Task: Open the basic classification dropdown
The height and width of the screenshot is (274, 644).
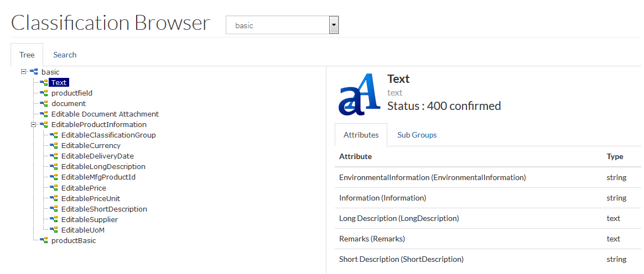Action: point(282,25)
